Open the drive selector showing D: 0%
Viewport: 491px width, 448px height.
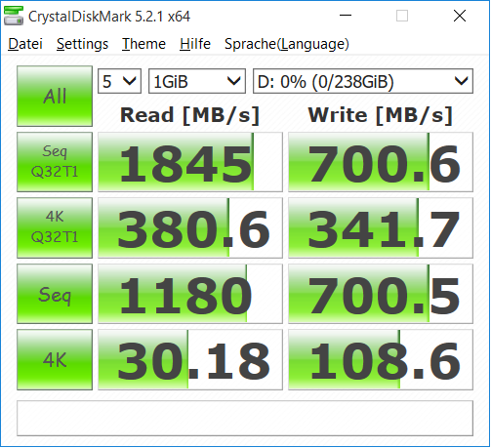click(363, 81)
